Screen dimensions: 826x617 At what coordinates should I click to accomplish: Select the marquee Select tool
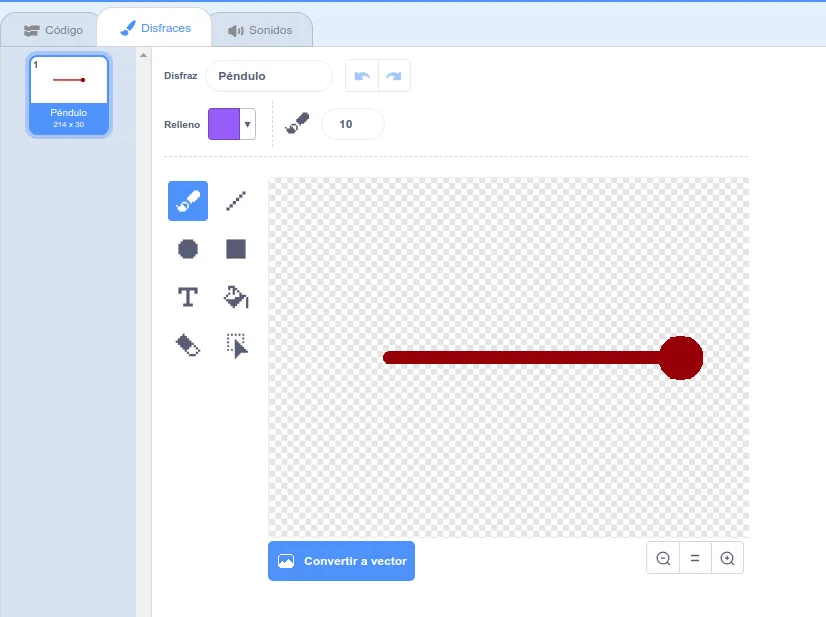pyautogui.click(x=235, y=346)
